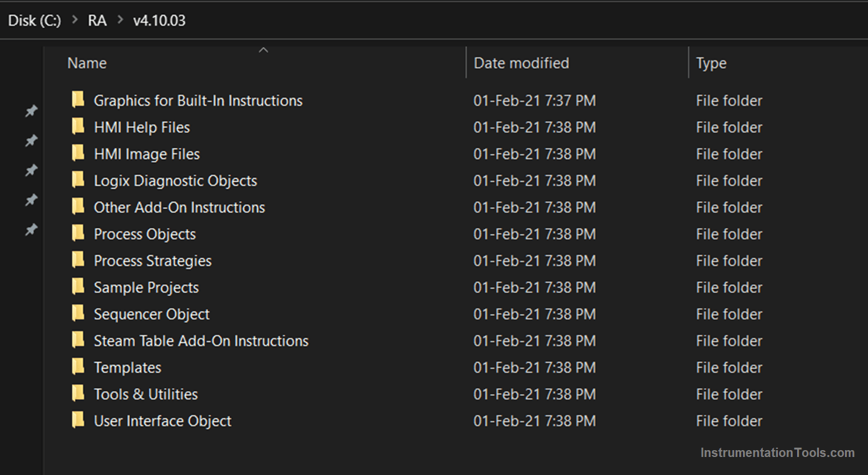Click folder icon beside Process Objects
Image resolution: width=868 pixels, height=475 pixels.
pyautogui.click(x=78, y=234)
